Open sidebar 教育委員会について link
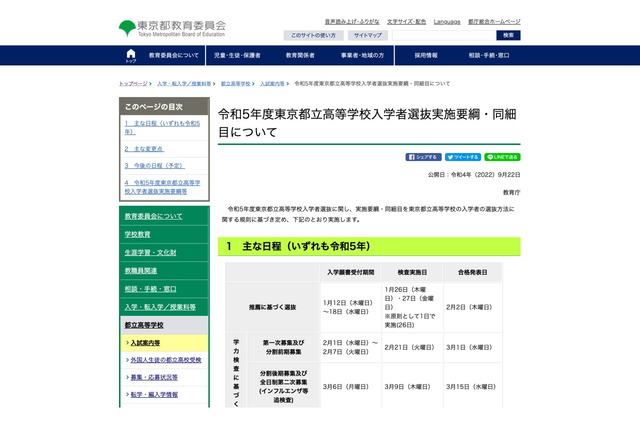Screen dimensions: 640x426 153,216
